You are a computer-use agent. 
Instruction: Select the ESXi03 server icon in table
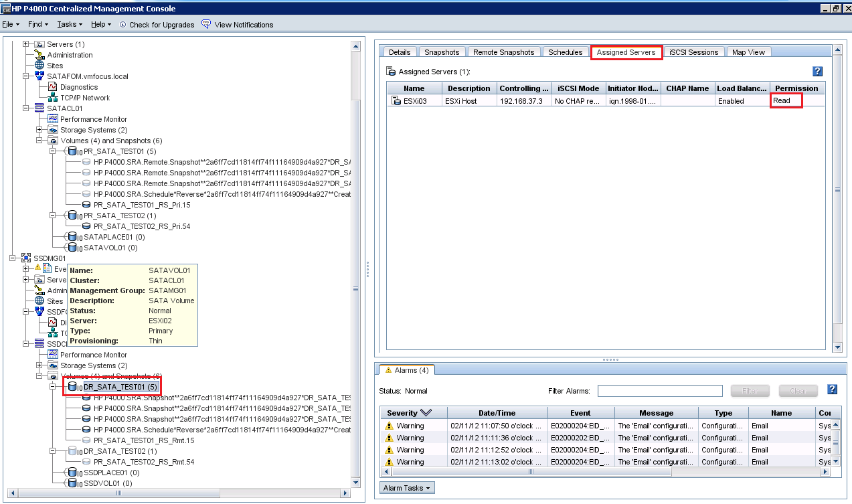pyautogui.click(x=396, y=101)
